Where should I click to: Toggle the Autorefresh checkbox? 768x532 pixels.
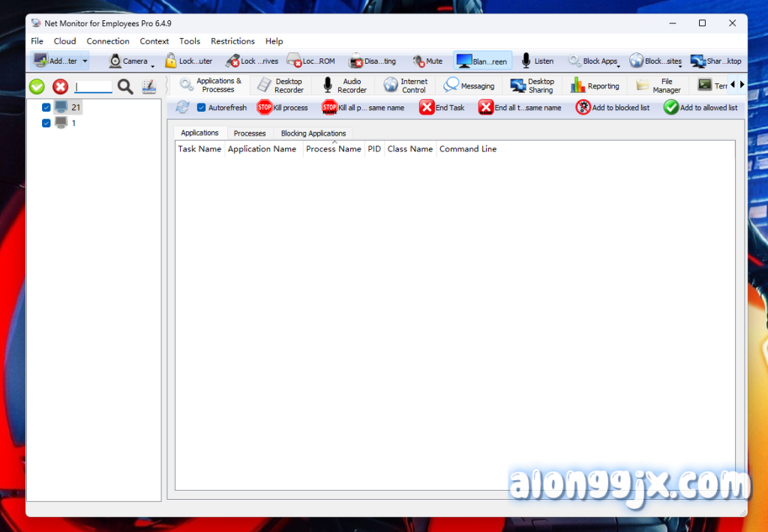click(x=201, y=108)
